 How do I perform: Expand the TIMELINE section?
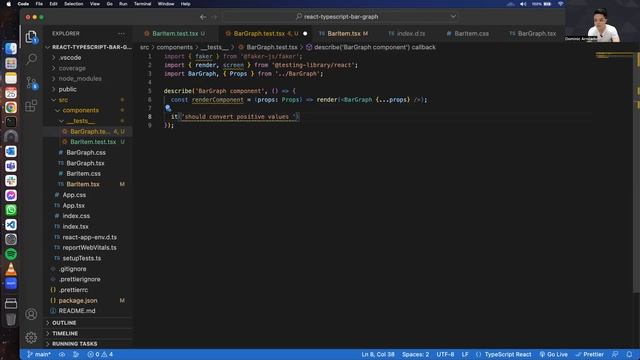click(64, 333)
